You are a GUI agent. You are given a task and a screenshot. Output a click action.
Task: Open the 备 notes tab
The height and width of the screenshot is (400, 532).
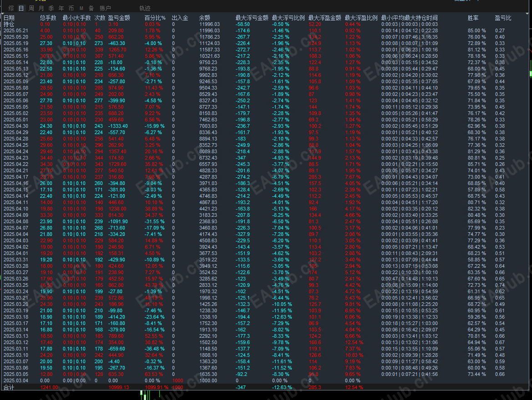(x=91, y=8)
